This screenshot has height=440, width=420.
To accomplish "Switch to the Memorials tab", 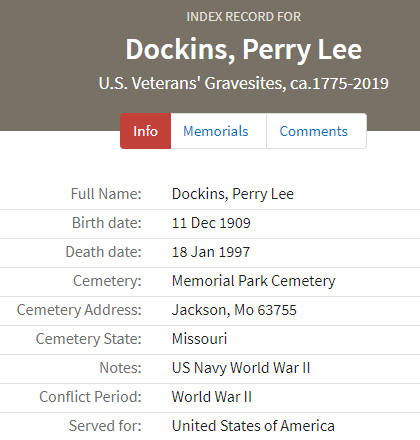I will [216, 131].
